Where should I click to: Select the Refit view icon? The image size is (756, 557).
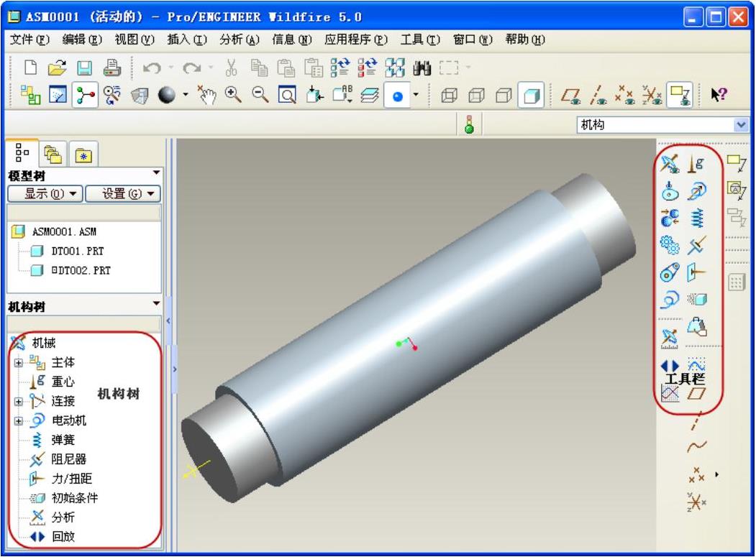286,96
